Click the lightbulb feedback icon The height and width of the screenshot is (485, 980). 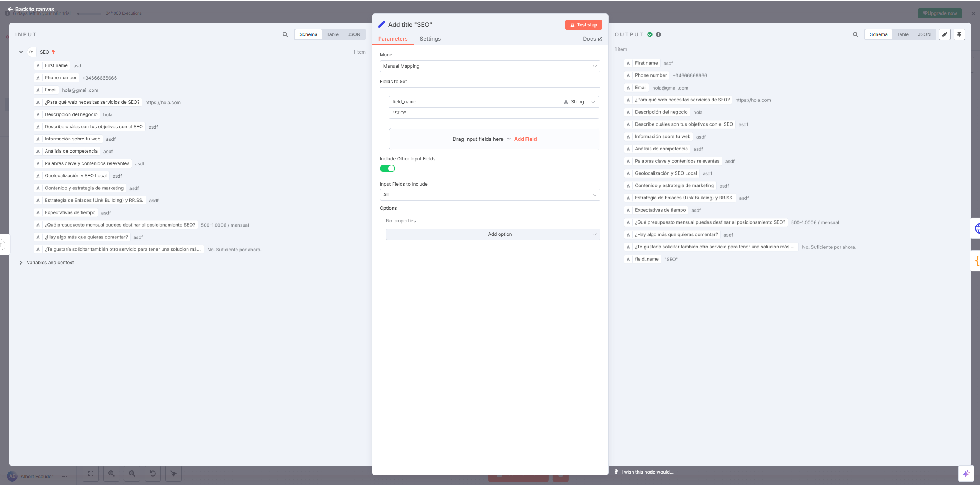[616, 472]
